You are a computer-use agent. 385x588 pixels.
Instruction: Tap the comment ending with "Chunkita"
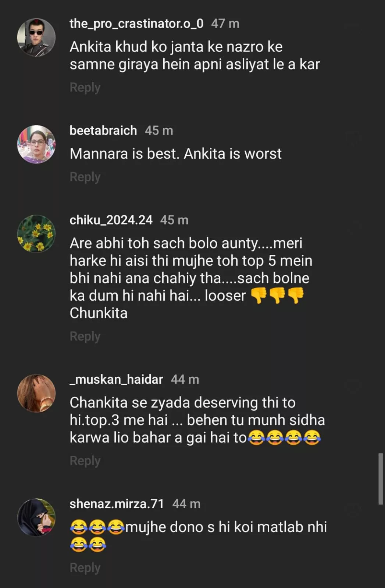point(190,278)
